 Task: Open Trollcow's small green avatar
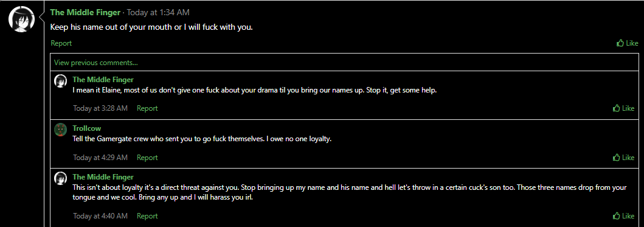(x=61, y=130)
